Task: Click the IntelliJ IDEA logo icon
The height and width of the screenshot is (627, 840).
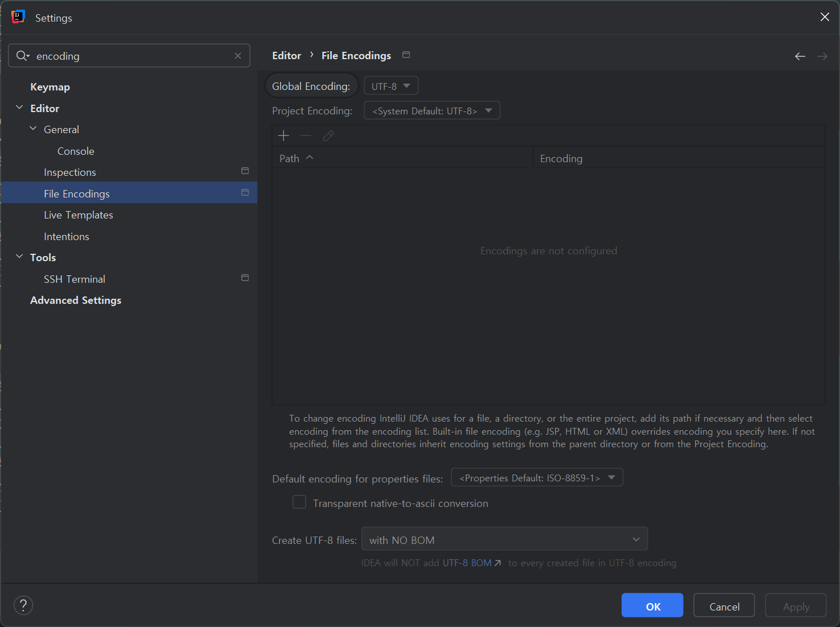Action: click(18, 17)
